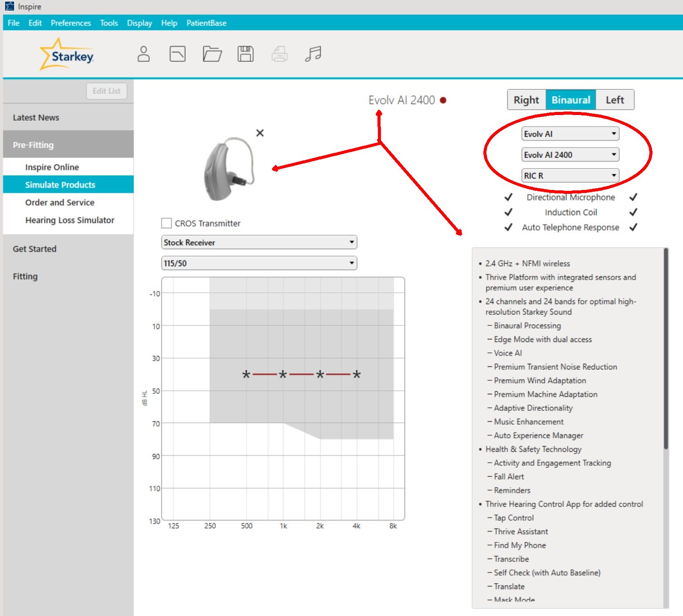Click the 'Fall Alert' feature line
683x616 pixels.
(x=509, y=477)
